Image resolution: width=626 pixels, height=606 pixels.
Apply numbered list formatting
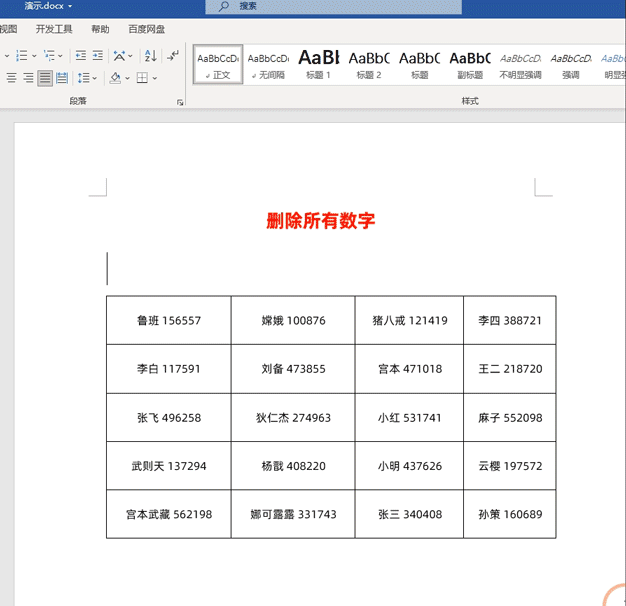click(x=21, y=56)
